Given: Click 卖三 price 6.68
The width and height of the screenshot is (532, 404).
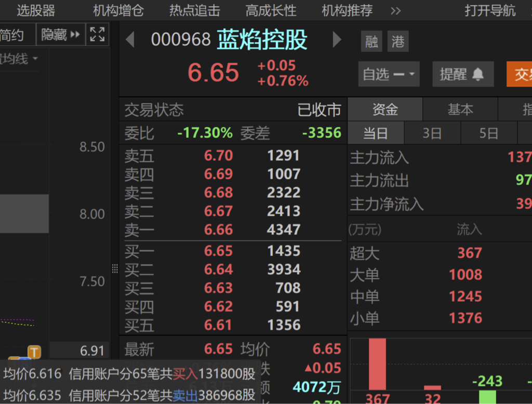Looking at the screenshot, I should (x=219, y=193).
